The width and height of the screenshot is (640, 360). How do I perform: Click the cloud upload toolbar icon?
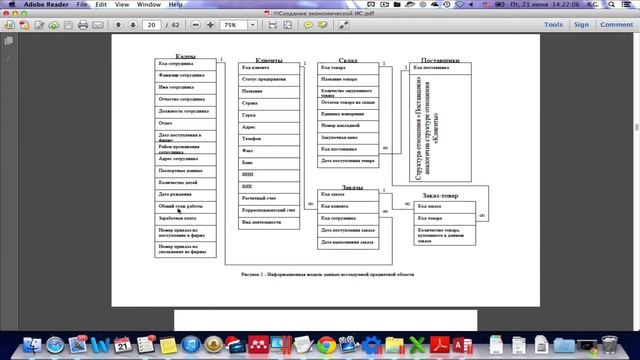tap(54, 25)
